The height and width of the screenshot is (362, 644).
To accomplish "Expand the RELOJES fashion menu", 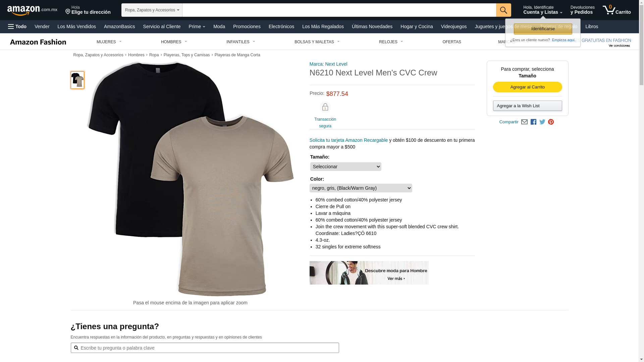I will coord(391,42).
